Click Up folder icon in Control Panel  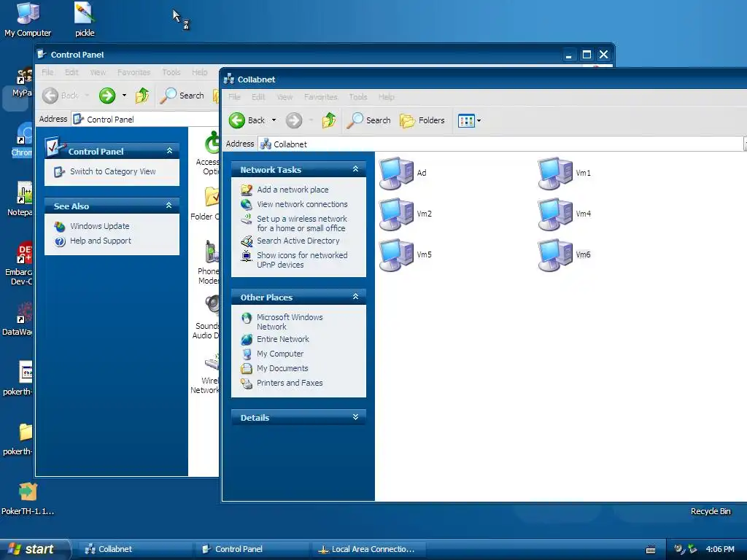[x=142, y=96]
